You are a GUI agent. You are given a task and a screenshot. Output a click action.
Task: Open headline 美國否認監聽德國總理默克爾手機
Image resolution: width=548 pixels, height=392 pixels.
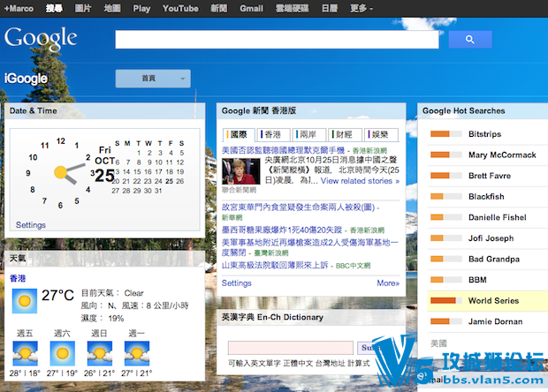283,150
